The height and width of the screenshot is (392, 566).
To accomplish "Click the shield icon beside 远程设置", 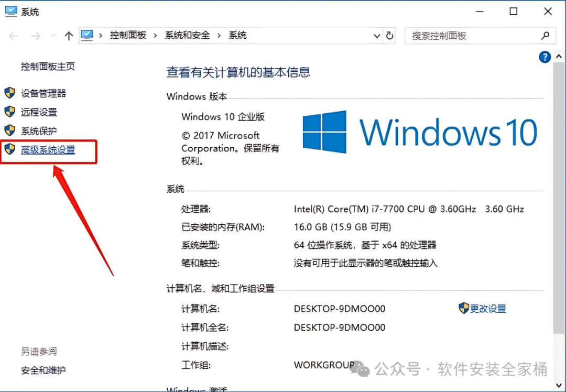I will pos(10,112).
